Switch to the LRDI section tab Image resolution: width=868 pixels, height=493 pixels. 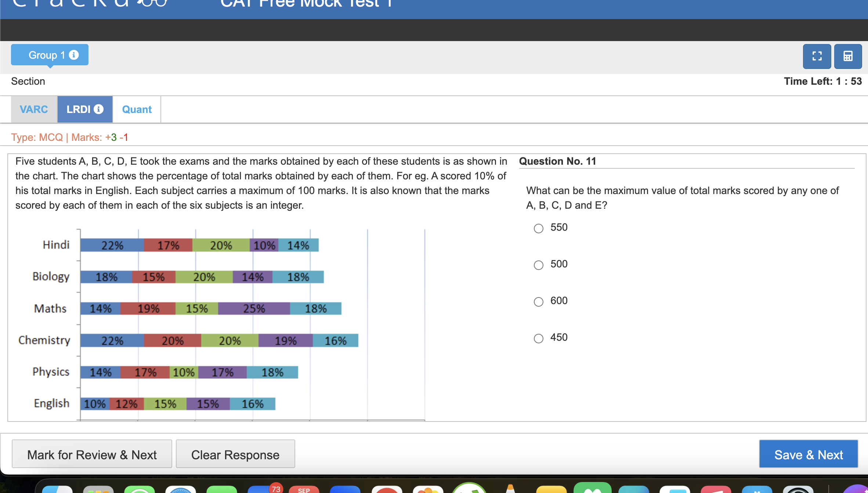click(85, 109)
